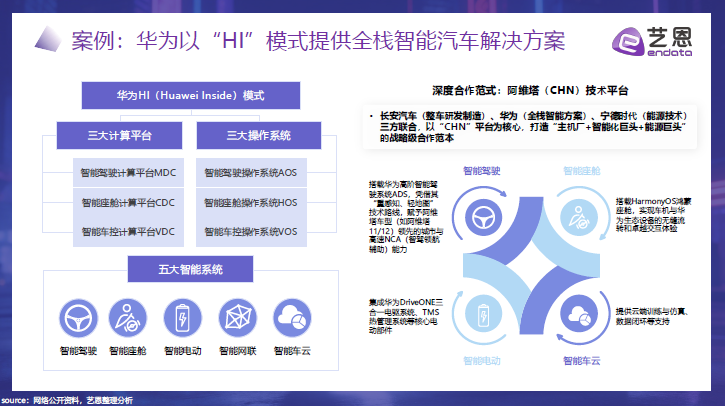Click the slide title 案例：华为以“HI”模式
The width and height of the screenshot is (725, 406).
(318, 41)
